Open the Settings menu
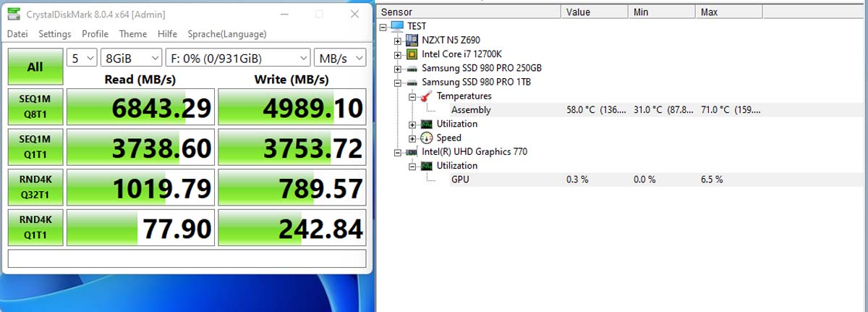Image resolution: width=868 pixels, height=312 pixels. point(55,34)
